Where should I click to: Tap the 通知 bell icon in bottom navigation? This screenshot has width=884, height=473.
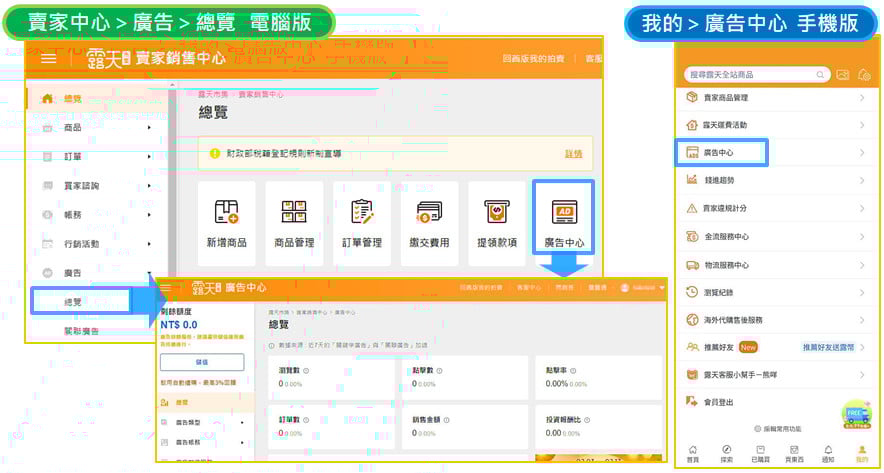(828, 453)
